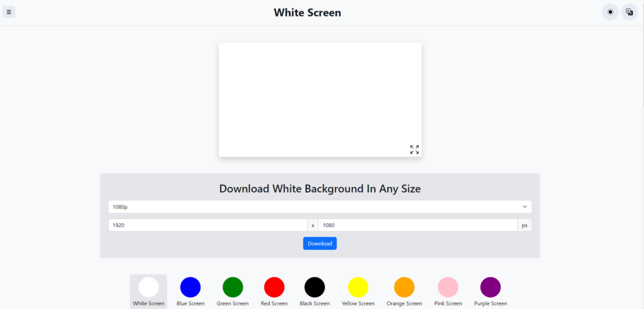Switch to the Red Screen circle
The width and height of the screenshot is (644, 309).
click(x=274, y=287)
